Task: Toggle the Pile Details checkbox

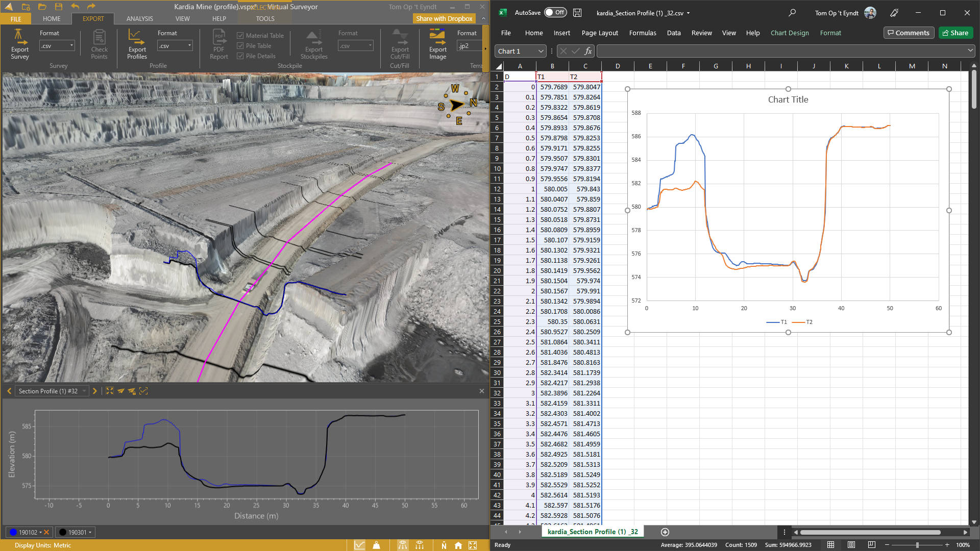Action: pyautogui.click(x=240, y=56)
